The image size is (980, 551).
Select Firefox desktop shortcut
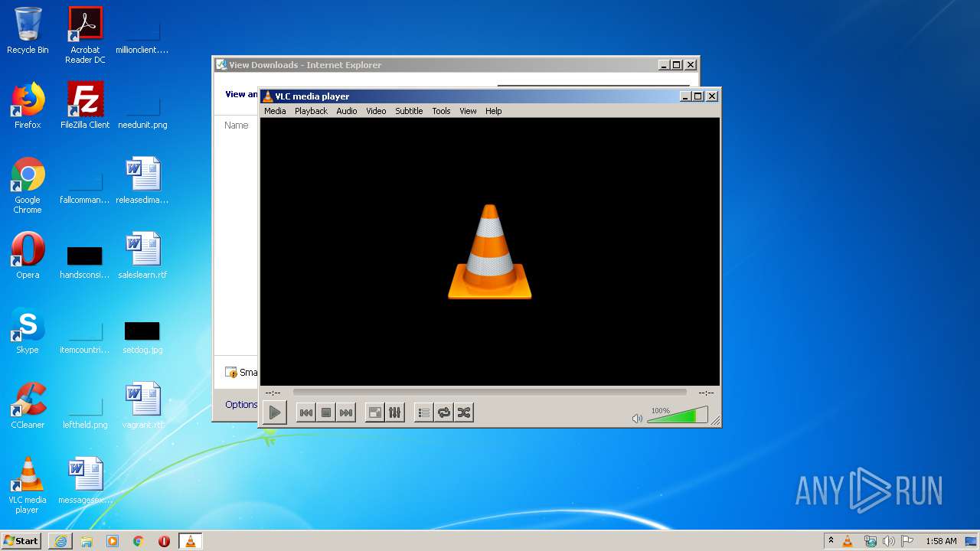[28, 106]
